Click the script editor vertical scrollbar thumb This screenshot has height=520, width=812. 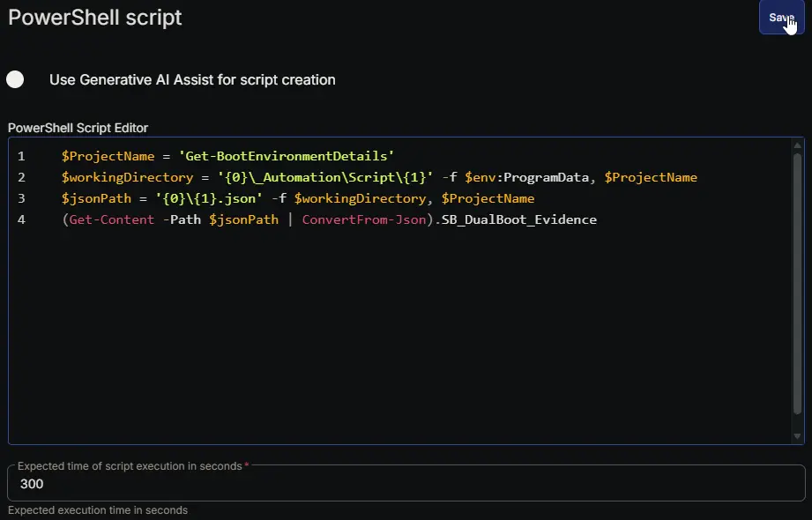point(798,283)
